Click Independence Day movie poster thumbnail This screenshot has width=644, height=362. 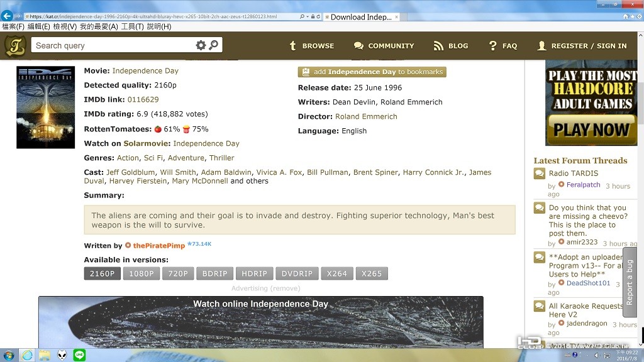(x=45, y=107)
